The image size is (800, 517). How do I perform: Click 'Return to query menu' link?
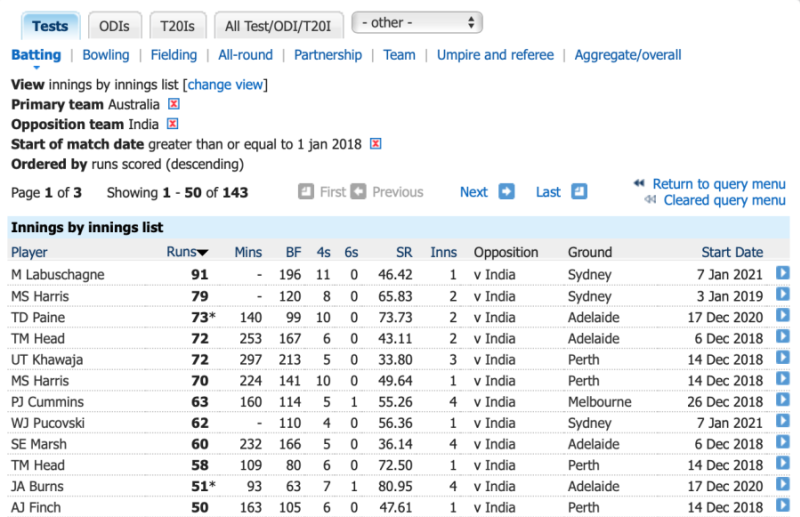(718, 184)
